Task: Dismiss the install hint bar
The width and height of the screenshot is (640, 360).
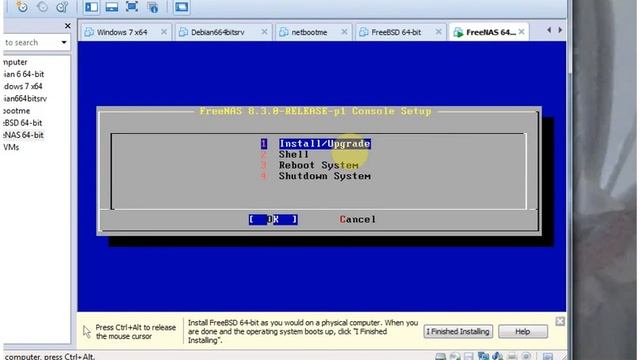Action: coord(560,321)
